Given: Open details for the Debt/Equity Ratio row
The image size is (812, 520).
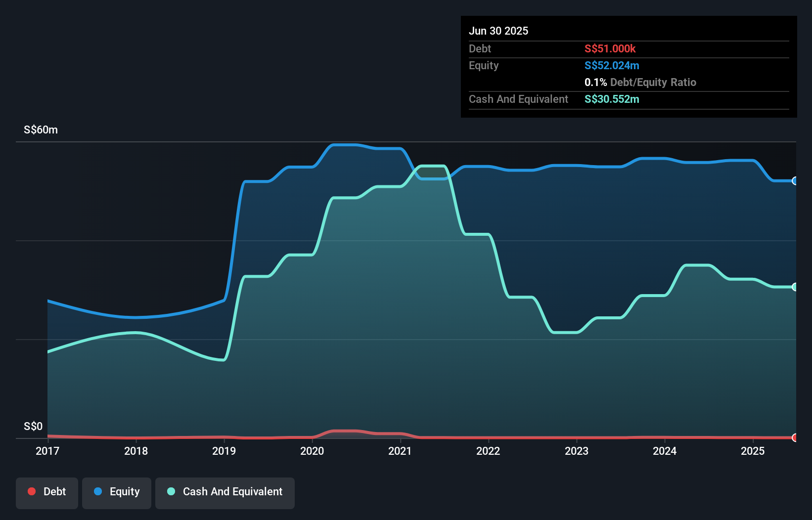Looking at the screenshot, I should click(x=641, y=82).
